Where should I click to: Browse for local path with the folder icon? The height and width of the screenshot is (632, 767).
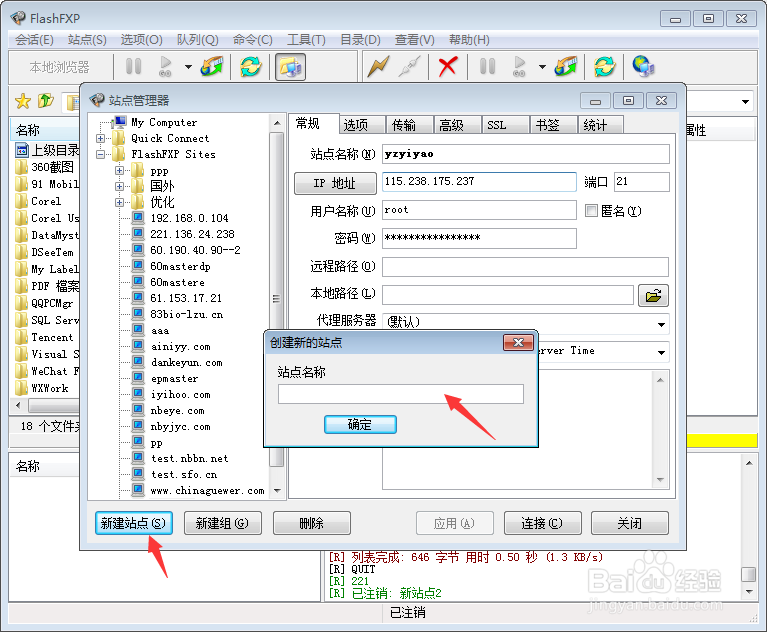653,295
